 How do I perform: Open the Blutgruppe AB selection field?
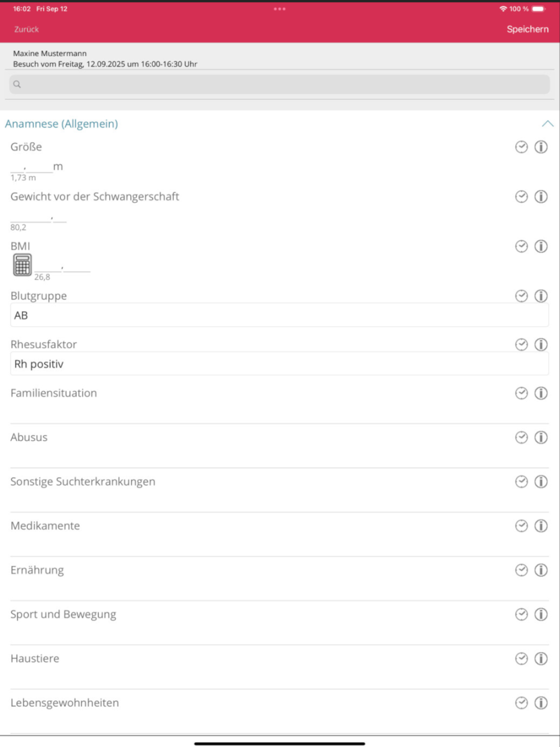[279, 315]
